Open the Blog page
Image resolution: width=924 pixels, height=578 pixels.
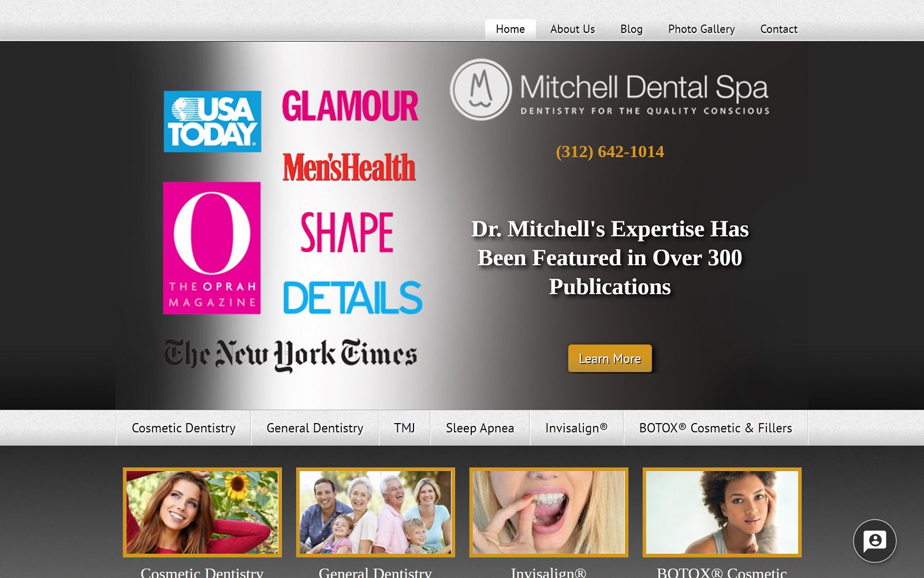coord(631,29)
